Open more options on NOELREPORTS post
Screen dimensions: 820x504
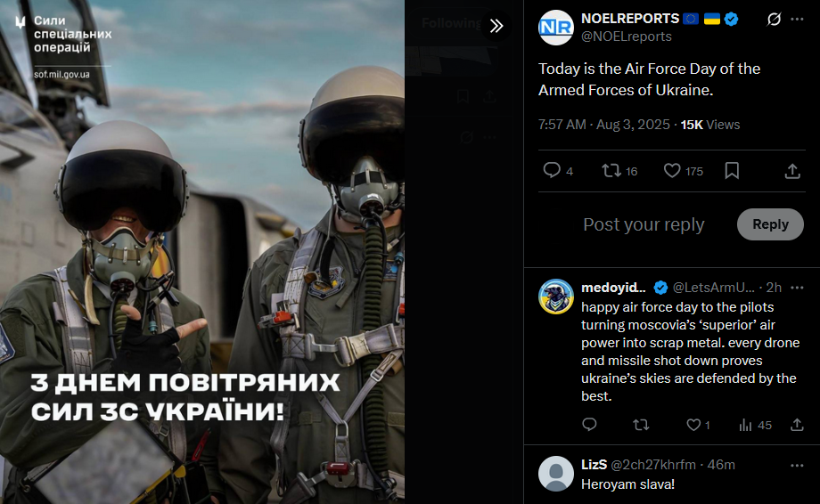(x=797, y=20)
